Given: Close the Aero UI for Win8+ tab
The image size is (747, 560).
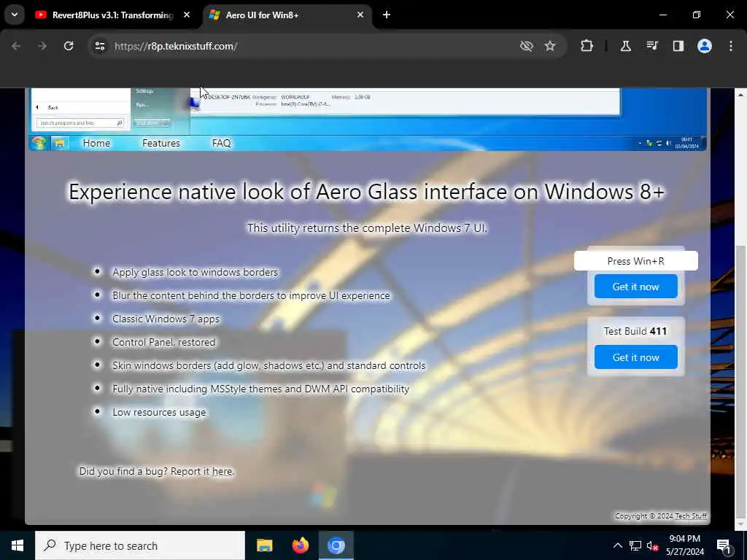Looking at the screenshot, I should coord(360,15).
